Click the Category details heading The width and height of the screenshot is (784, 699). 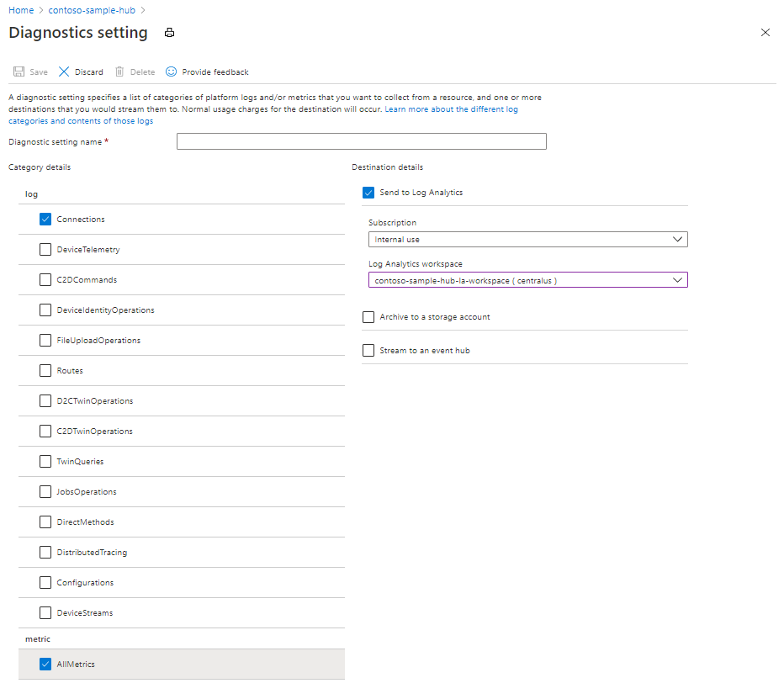pyautogui.click(x=40, y=167)
